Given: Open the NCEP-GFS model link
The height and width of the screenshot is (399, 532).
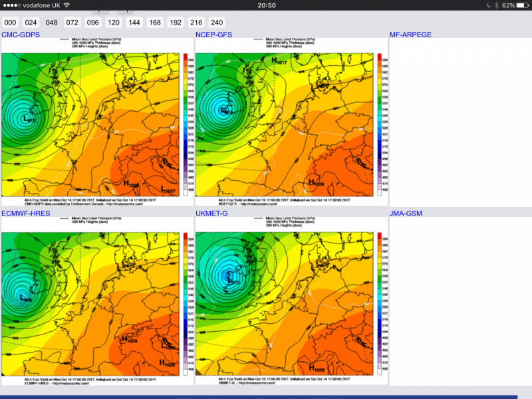Looking at the screenshot, I should (x=213, y=35).
